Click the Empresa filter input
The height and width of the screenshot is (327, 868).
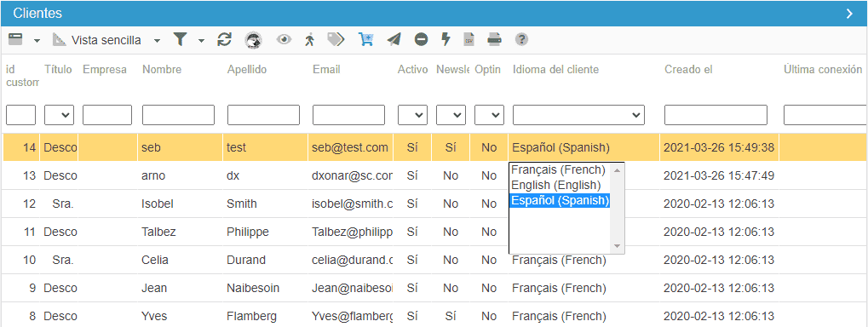click(107, 115)
